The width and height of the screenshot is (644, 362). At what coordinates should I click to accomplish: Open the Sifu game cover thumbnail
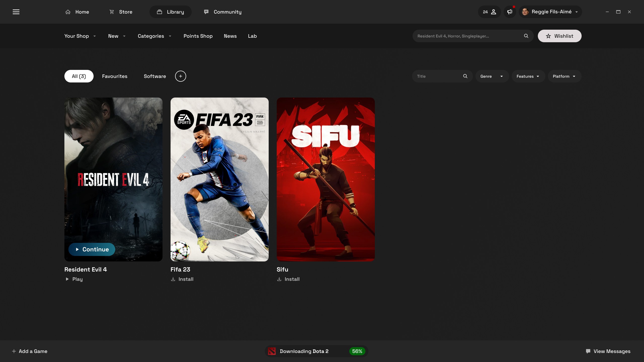point(326,179)
